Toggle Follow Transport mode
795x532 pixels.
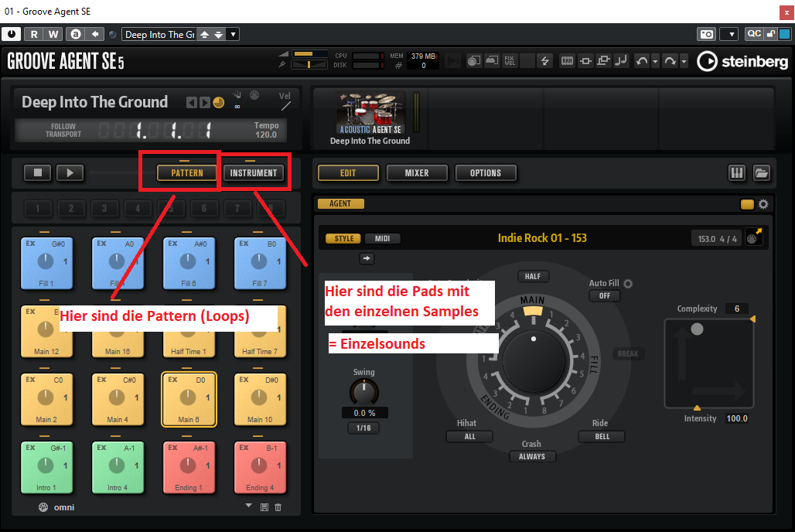(x=63, y=131)
